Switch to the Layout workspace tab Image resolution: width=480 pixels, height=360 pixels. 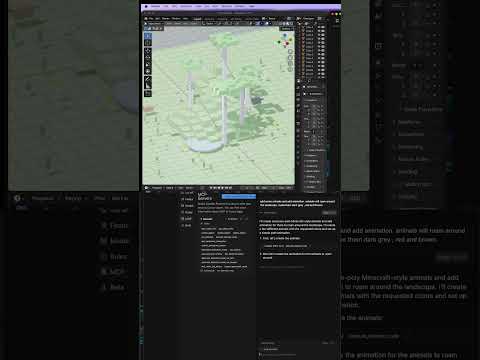197,19
